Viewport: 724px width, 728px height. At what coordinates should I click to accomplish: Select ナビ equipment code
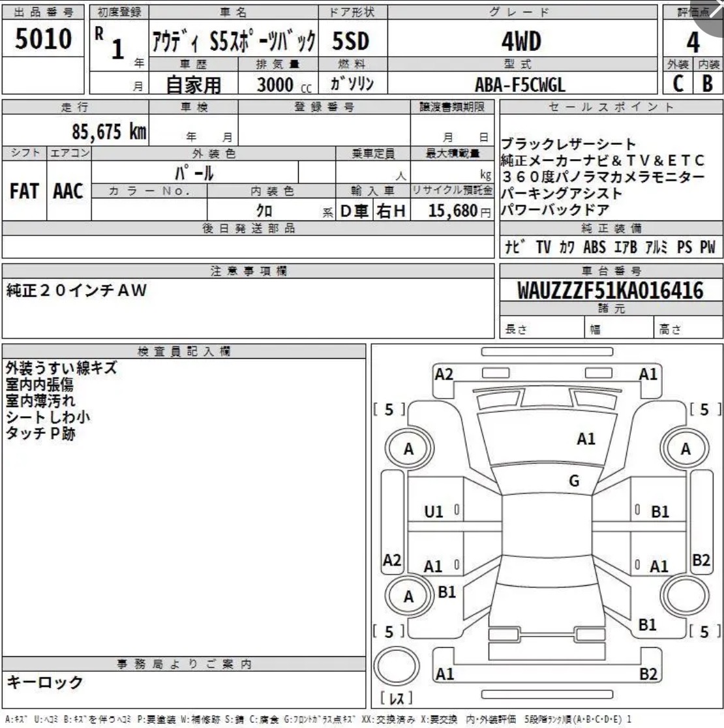pyautogui.click(x=515, y=247)
